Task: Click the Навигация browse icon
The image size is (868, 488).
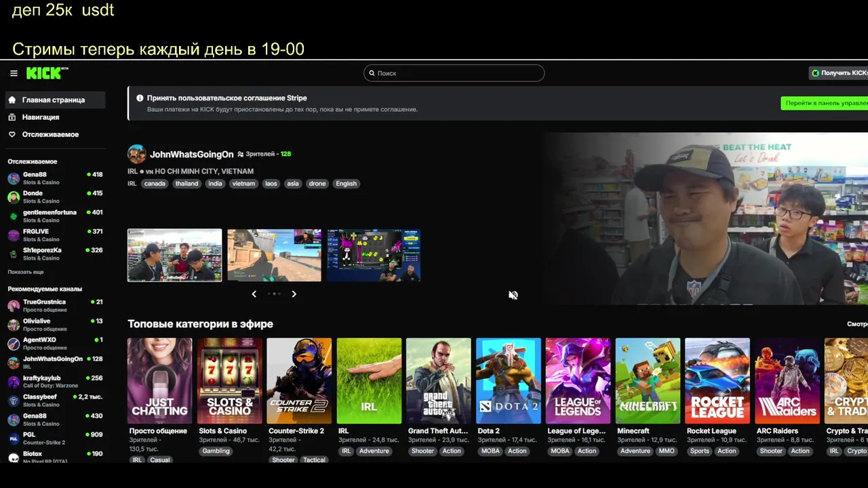Action: [x=12, y=117]
